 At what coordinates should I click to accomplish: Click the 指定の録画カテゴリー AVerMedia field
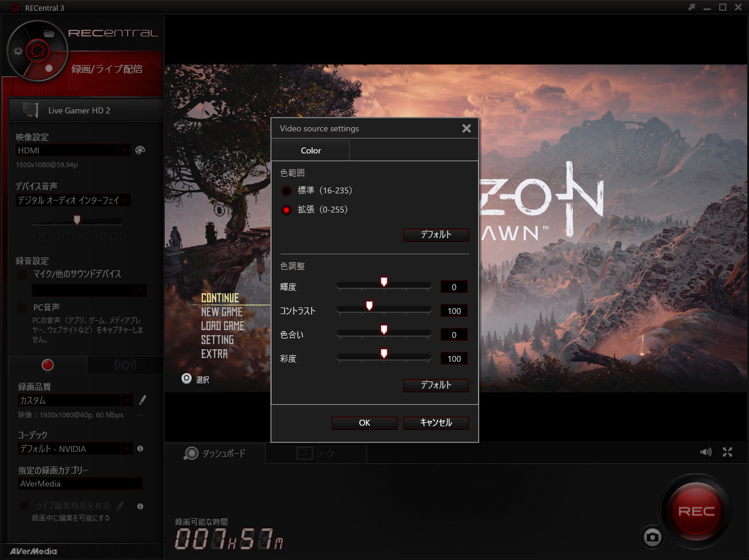coord(80,484)
